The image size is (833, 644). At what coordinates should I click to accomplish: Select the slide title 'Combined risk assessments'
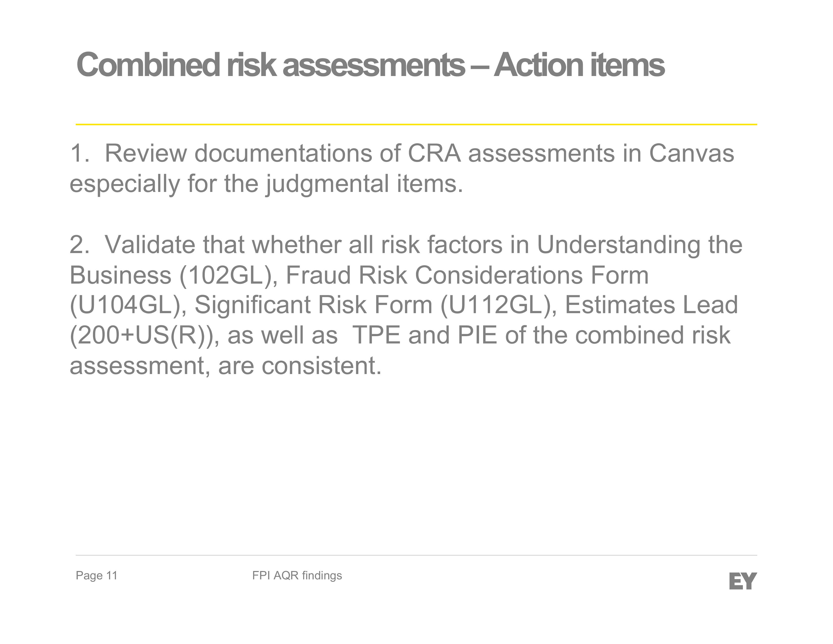pos(270,64)
